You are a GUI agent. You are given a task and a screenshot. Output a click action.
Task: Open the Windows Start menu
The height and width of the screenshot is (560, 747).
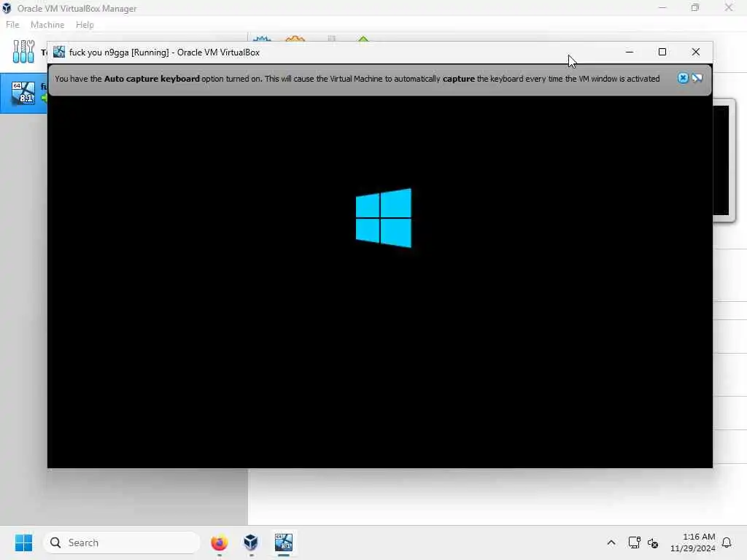coord(23,542)
